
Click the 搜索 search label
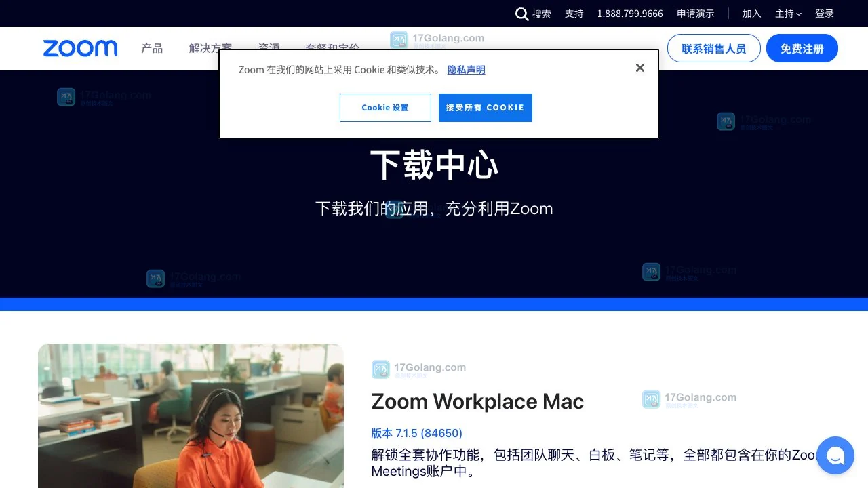(x=542, y=14)
